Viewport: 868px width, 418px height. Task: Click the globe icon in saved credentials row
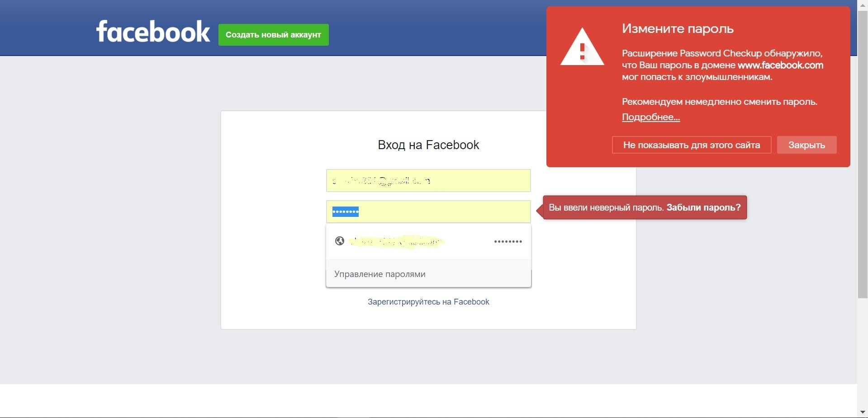340,241
